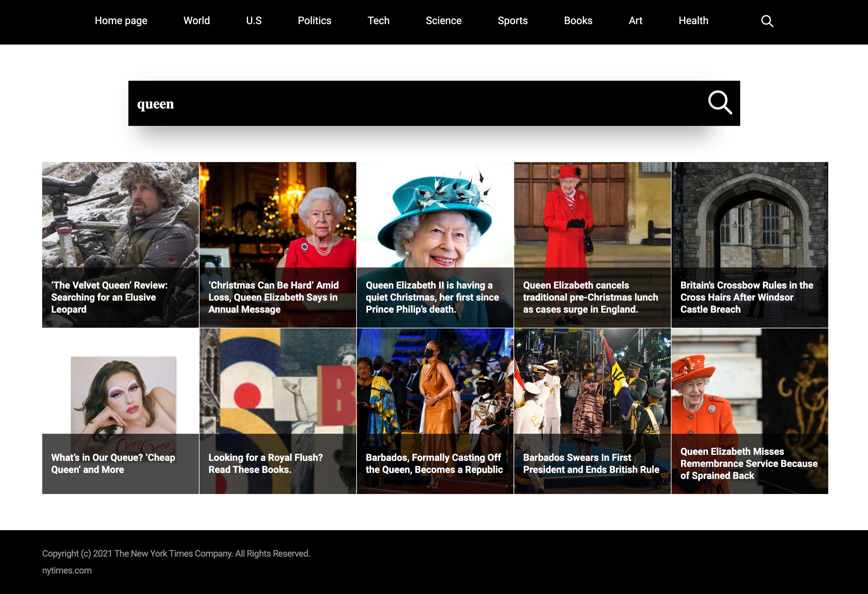Image resolution: width=868 pixels, height=594 pixels.
Task: Click the magnifier icon inside search box
Action: (720, 102)
